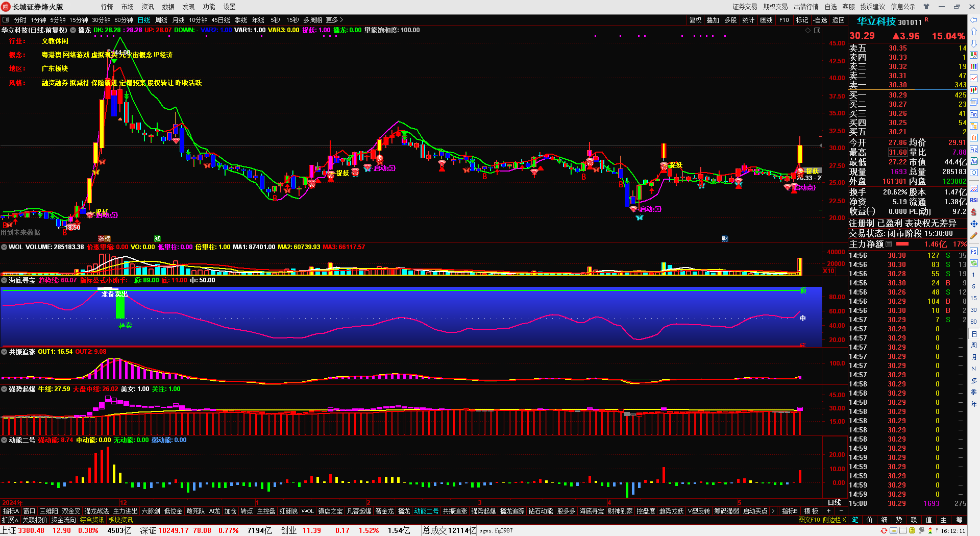Click the 筹 tab under tick list
980x536 pixels.
pyautogui.click(x=959, y=520)
